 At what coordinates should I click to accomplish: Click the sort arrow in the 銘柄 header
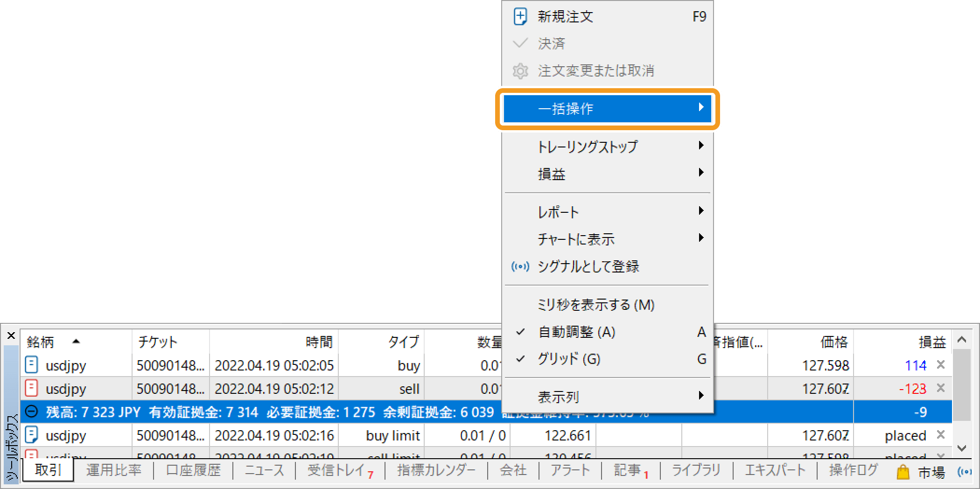[x=76, y=342]
